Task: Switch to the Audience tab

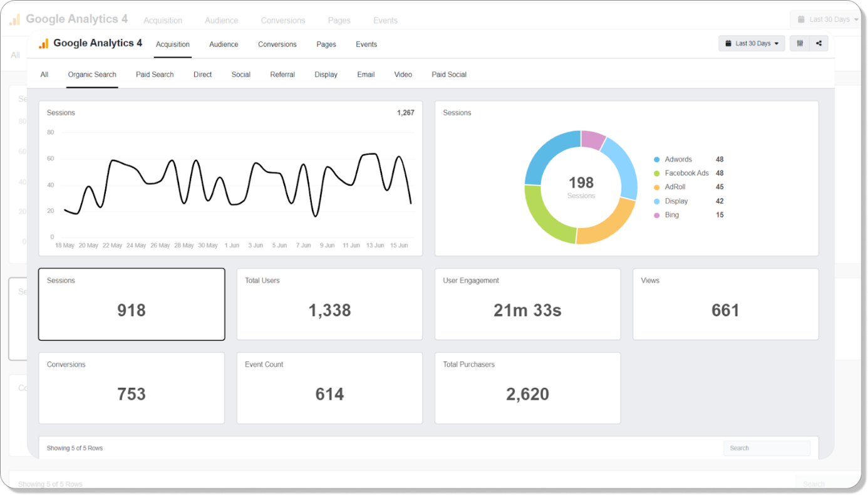Action: click(224, 44)
